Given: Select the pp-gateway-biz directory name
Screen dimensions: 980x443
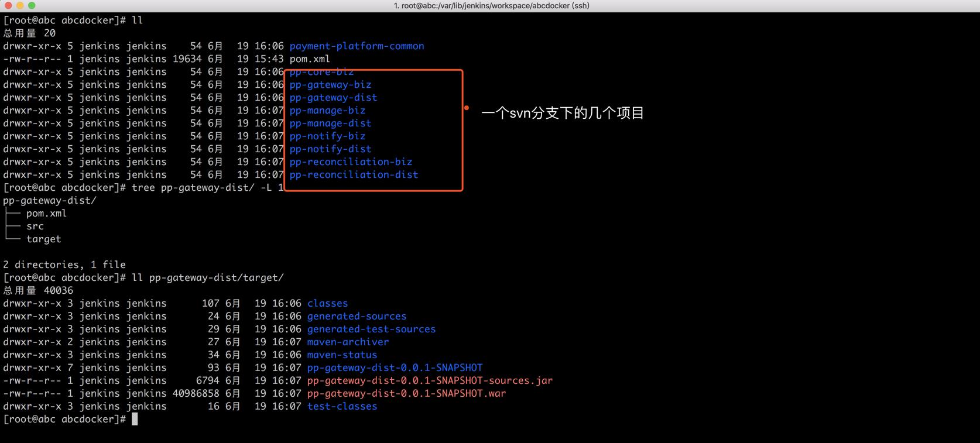Looking at the screenshot, I should point(330,84).
